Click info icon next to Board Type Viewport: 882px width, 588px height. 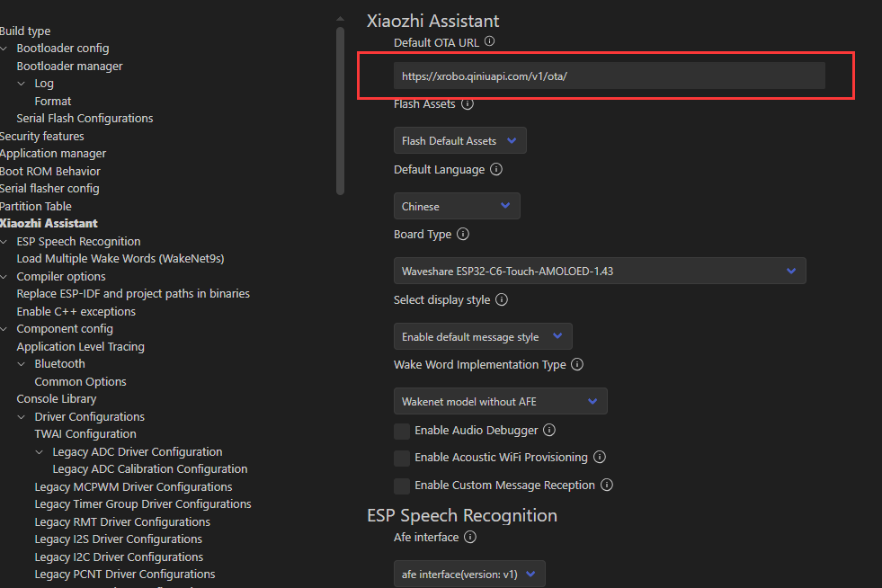[463, 234]
